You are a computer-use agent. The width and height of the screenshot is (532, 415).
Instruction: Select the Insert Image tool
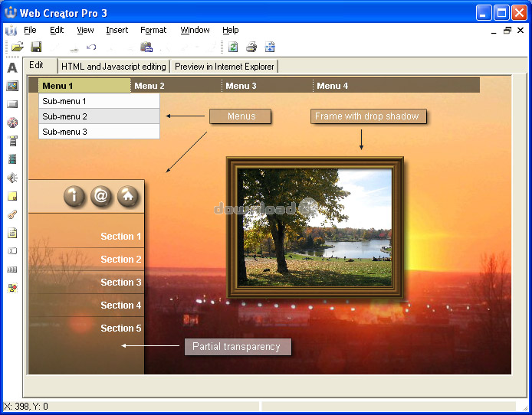point(12,86)
